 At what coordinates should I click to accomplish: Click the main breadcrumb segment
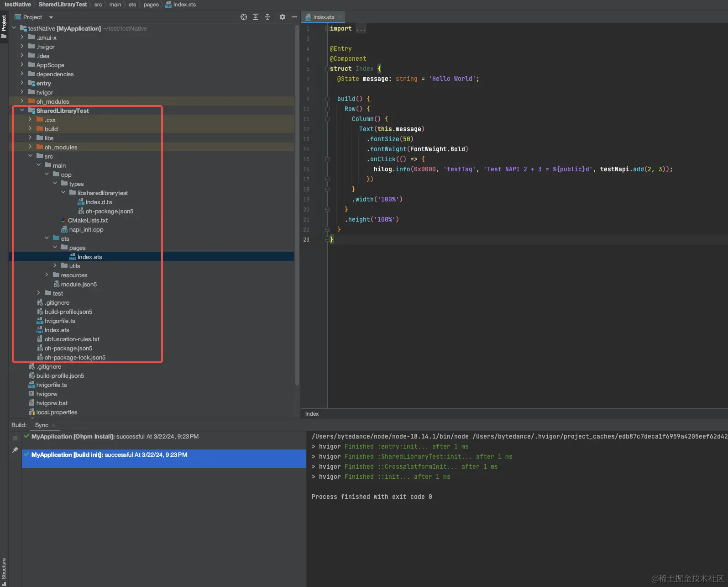tap(115, 5)
